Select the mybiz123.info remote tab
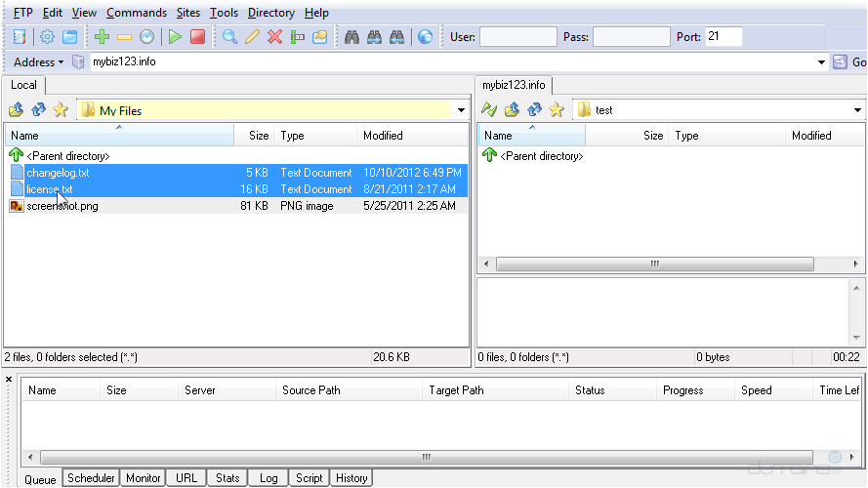 [x=514, y=85]
